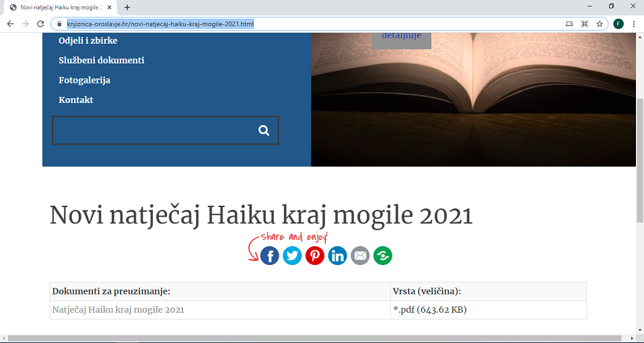
Task: Click the search magnifier icon
Action: click(264, 130)
